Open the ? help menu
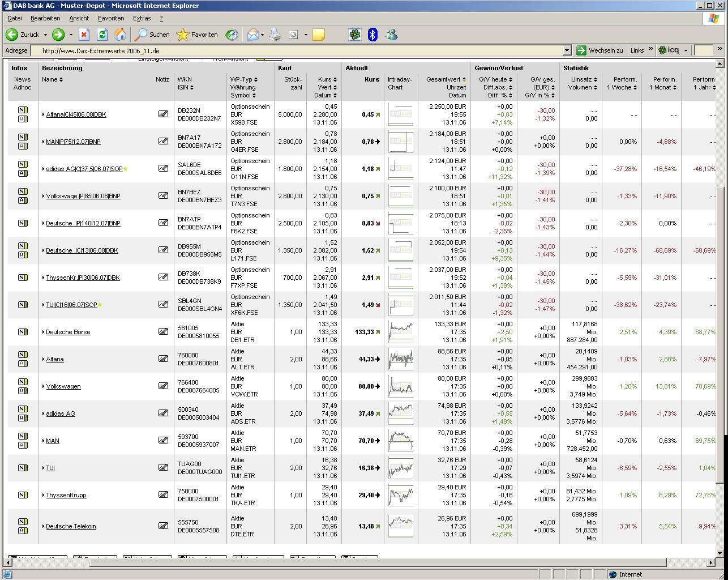728x580 pixels. pyautogui.click(x=161, y=18)
